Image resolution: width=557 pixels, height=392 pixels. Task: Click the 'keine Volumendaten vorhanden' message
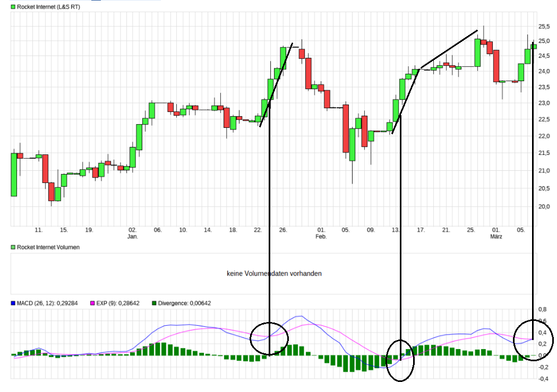click(274, 274)
